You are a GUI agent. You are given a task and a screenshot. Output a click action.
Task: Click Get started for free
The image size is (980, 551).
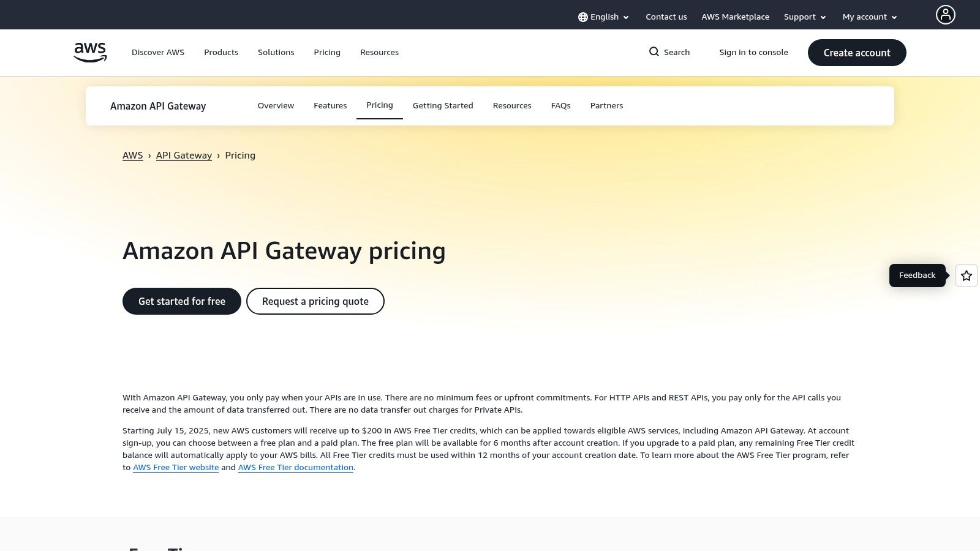[x=181, y=301]
